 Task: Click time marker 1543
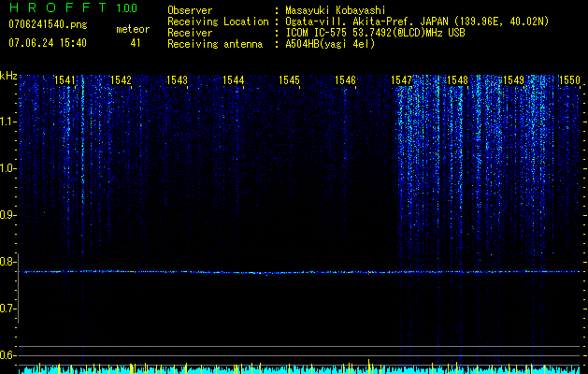pyautogui.click(x=177, y=80)
